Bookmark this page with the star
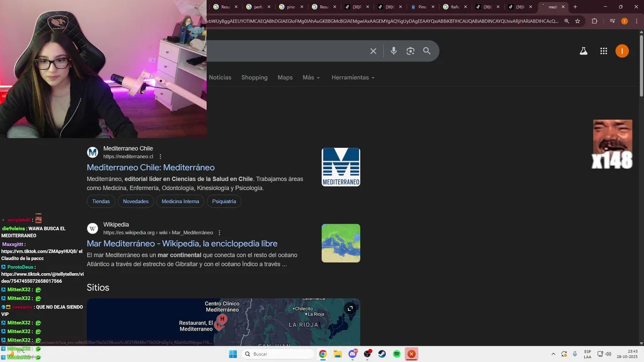644x362 pixels. point(578,21)
